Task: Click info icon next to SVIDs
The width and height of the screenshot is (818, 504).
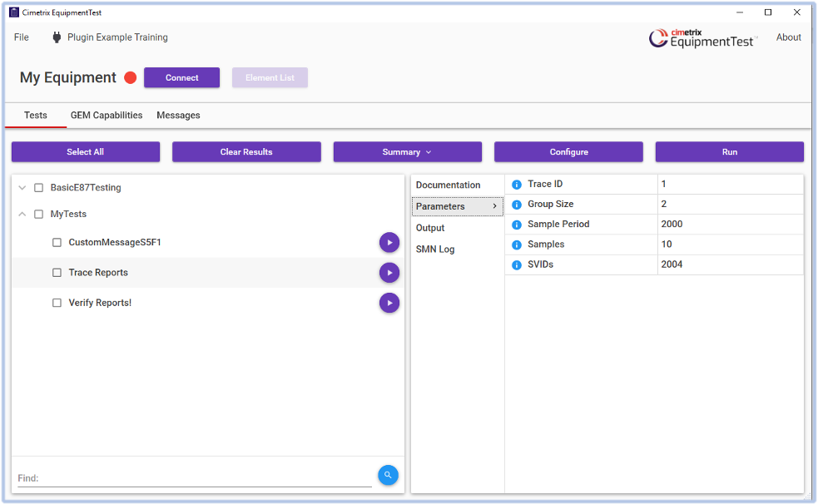Action: click(x=517, y=264)
